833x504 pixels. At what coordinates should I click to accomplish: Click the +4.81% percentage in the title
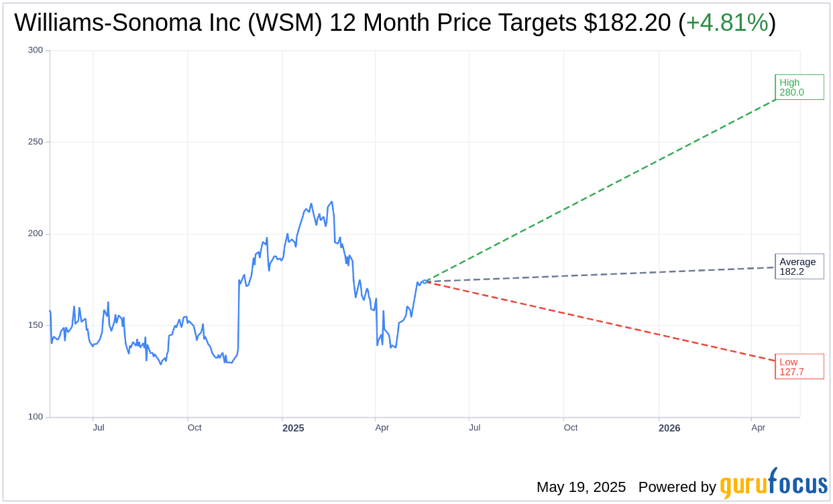pos(727,23)
